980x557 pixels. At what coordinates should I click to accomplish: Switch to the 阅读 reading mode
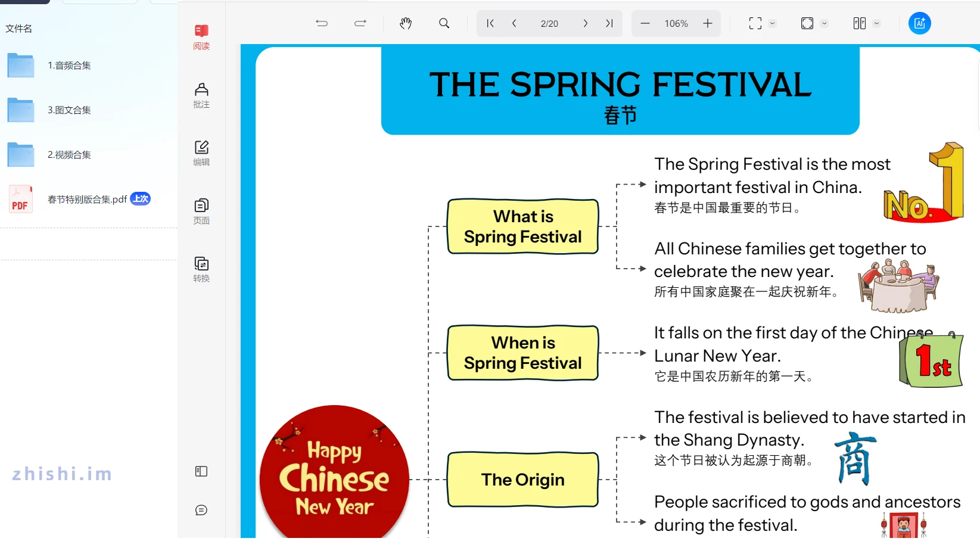(x=201, y=37)
